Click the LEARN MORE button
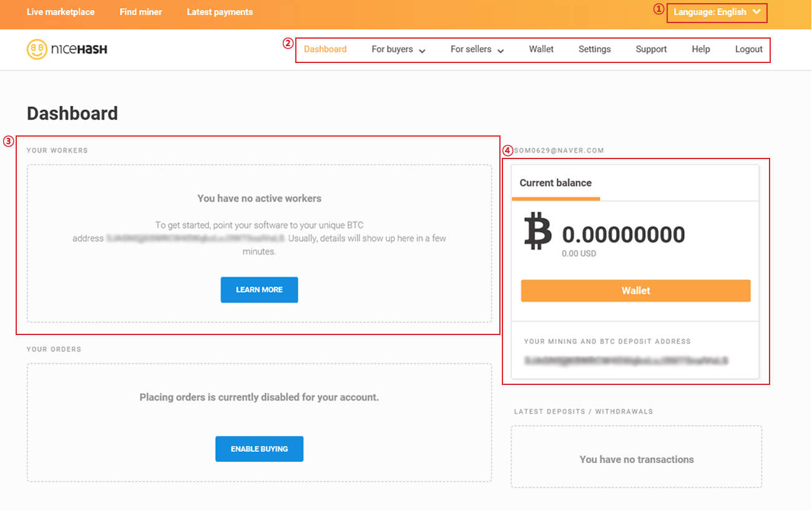The height and width of the screenshot is (511, 812). point(259,290)
